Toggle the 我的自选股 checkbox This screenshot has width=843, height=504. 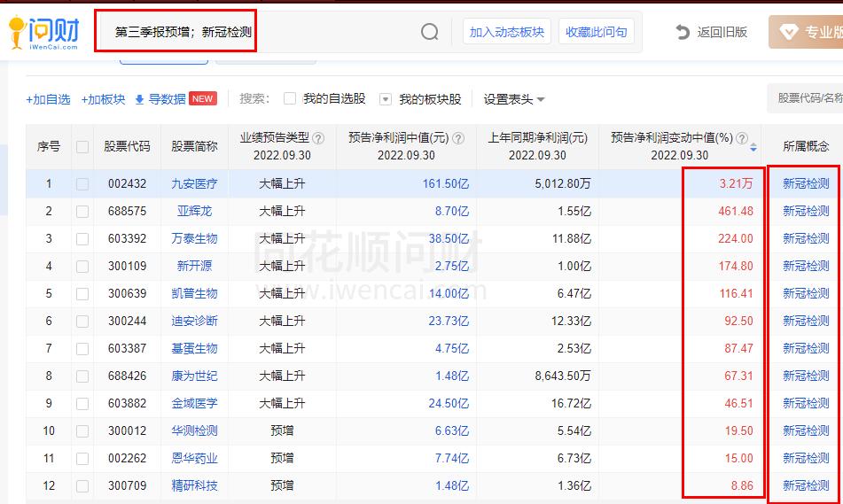click(x=290, y=98)
